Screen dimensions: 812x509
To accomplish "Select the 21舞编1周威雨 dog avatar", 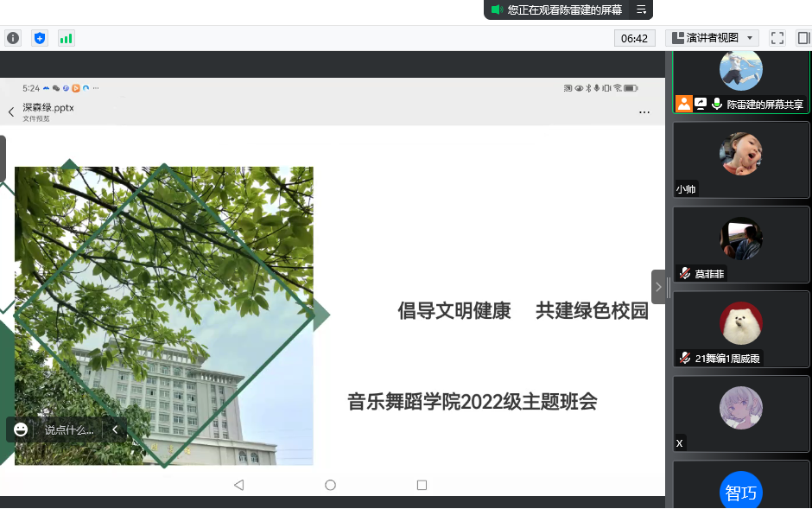I will click(x=741, y=323).
